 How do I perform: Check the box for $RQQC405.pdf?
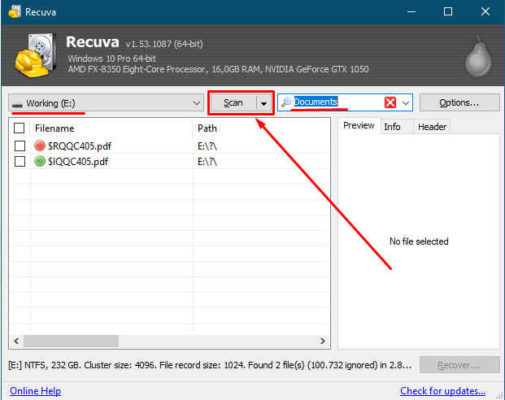tap(20, 146)
